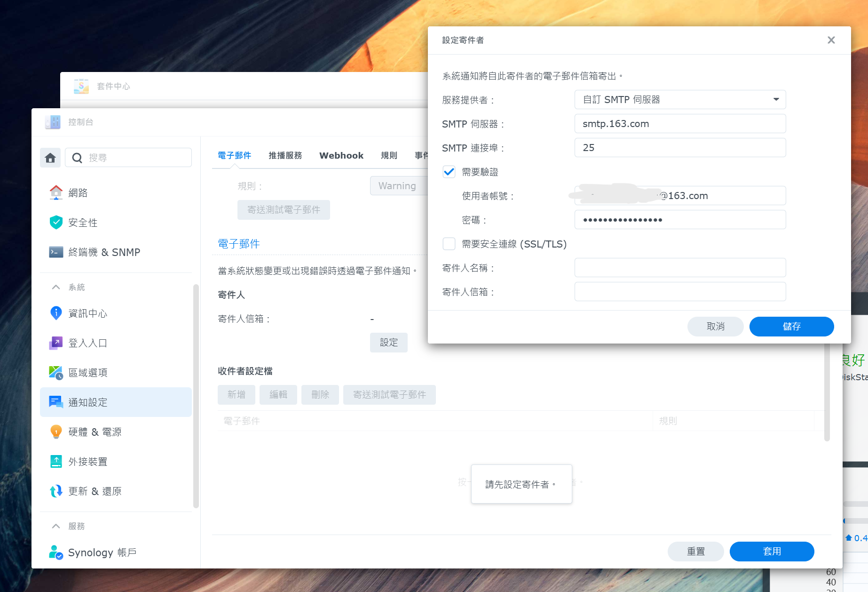Open 硬體 & 電源 settings
Image resolution: width=868 pixels, height=592 pixels.
coord(94,432)
